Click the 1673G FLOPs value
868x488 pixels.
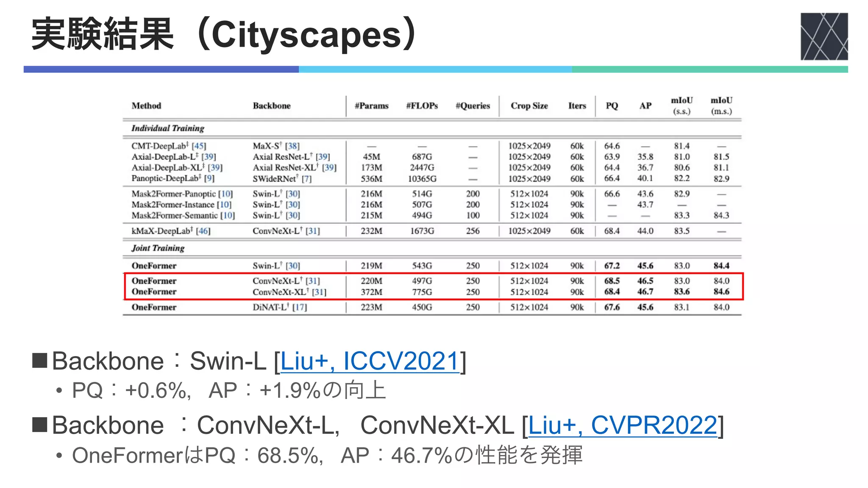tap(422, 231)
